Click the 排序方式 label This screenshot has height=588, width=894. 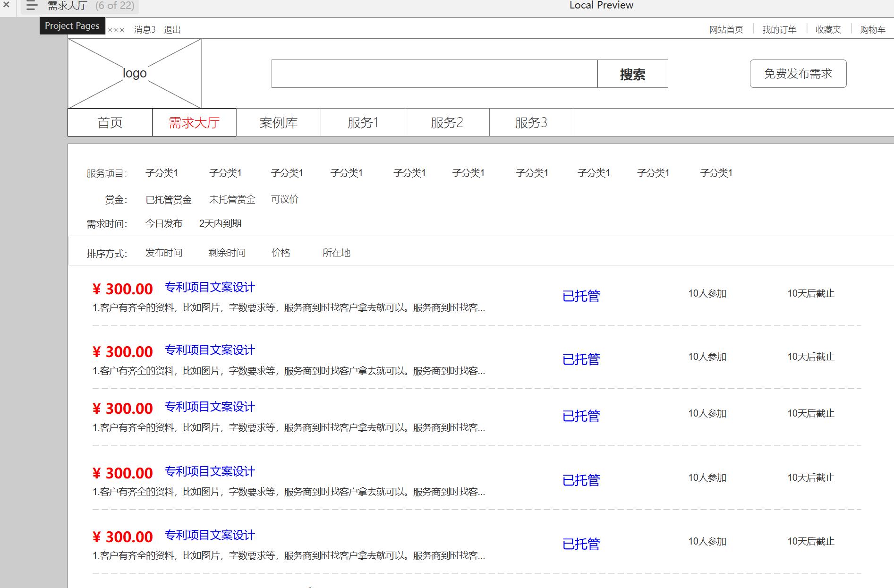[107, 254]
